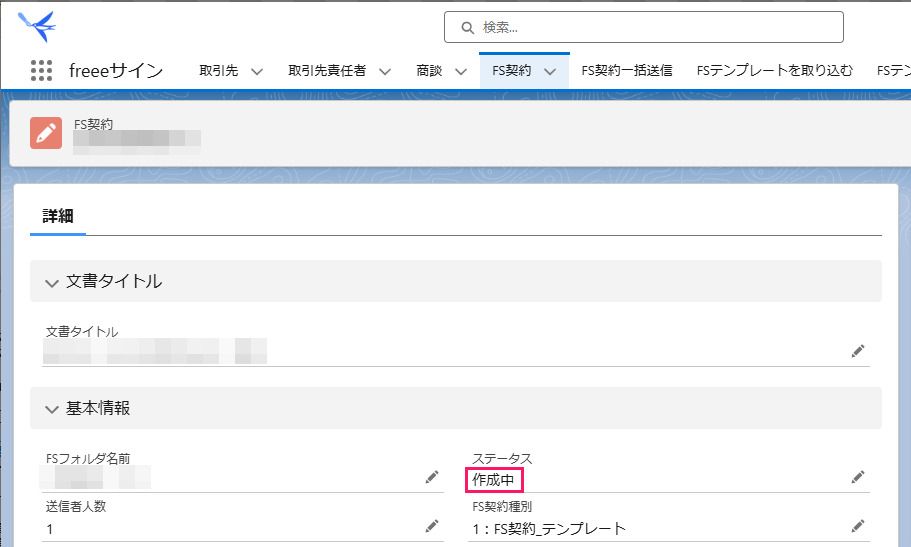Click the 1：FS契約_テンプレート value

pos(549,528)
